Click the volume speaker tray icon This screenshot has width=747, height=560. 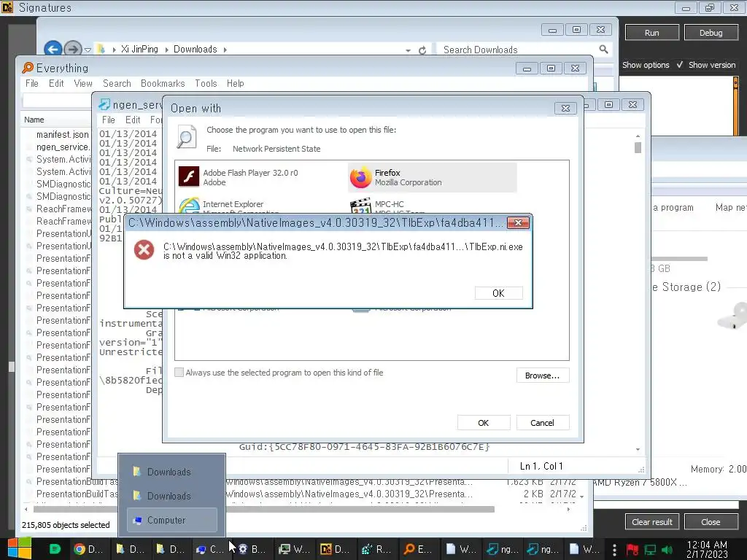click(x=667, y=550)
